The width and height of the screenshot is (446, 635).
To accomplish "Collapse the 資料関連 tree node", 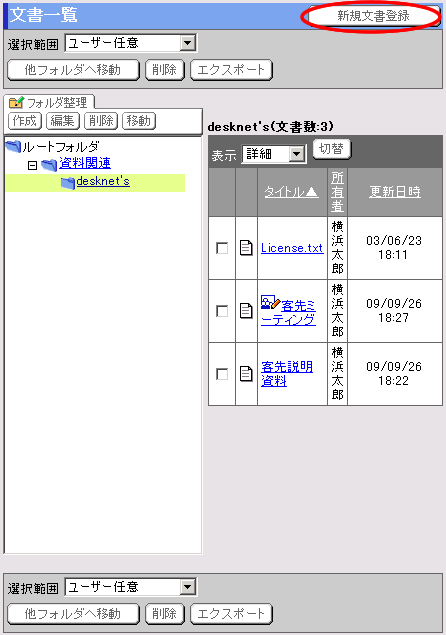I will [32, 165].
